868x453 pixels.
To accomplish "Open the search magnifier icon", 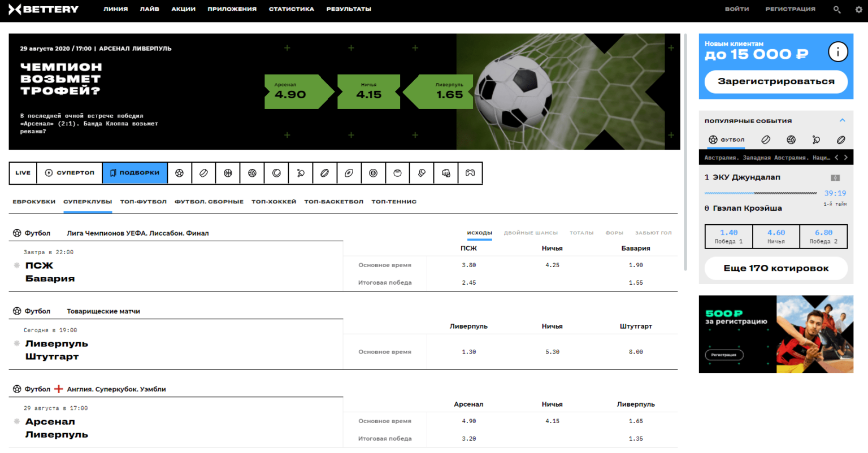I will [x=837, y=9].
